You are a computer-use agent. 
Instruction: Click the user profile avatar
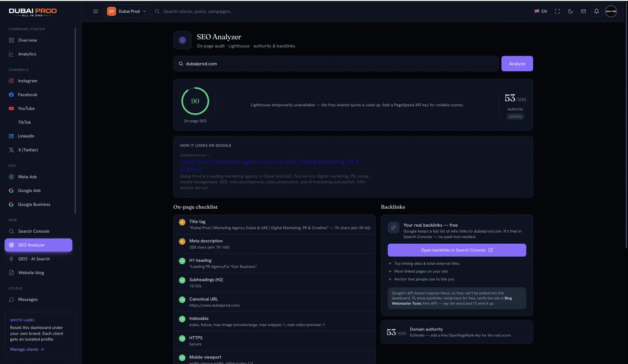click(611, 11)
